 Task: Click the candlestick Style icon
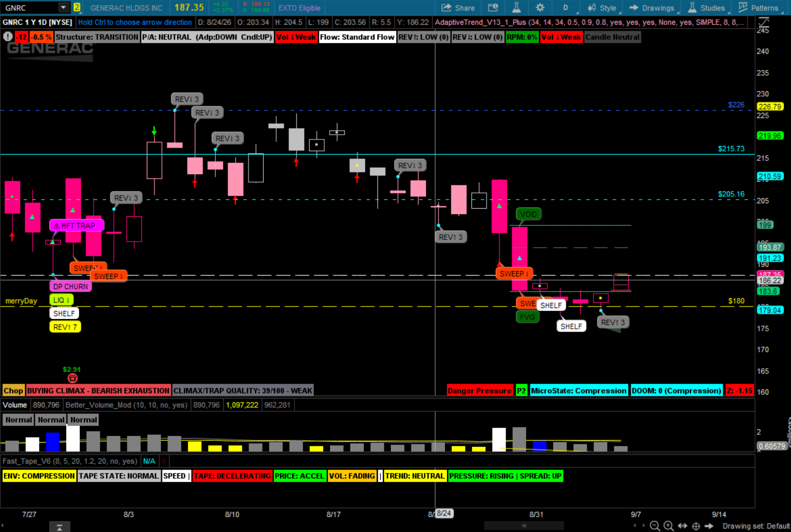pyautogui.click(x=592, y=8)
